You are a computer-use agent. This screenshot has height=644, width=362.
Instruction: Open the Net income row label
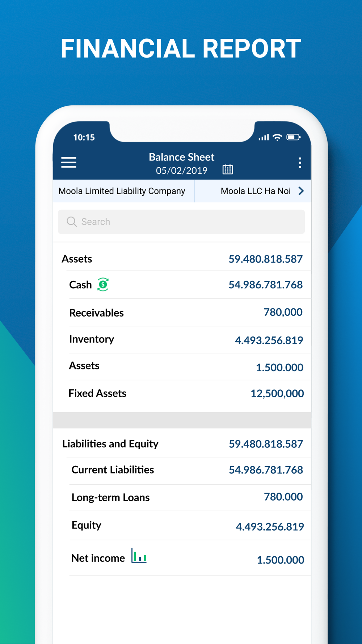point(98,558)
